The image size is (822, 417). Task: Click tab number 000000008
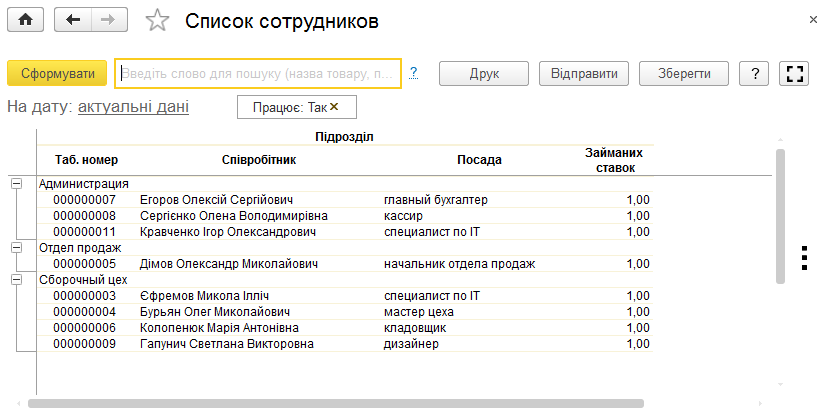84,216
